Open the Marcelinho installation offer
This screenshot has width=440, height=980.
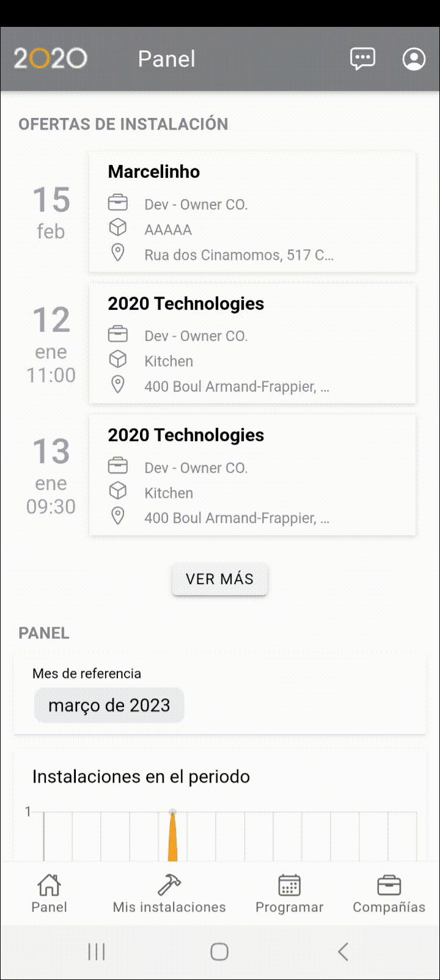(252, 212)
